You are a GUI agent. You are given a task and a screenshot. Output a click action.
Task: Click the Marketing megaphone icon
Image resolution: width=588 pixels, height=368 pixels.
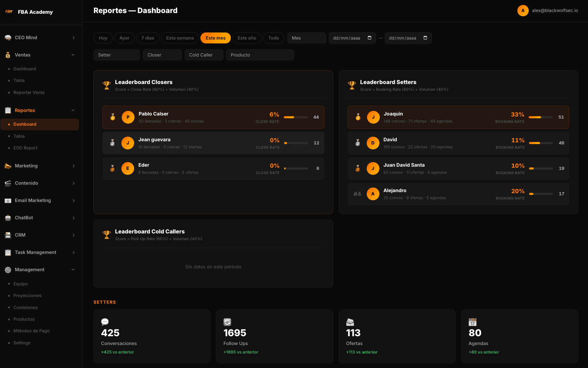point(8,166)
